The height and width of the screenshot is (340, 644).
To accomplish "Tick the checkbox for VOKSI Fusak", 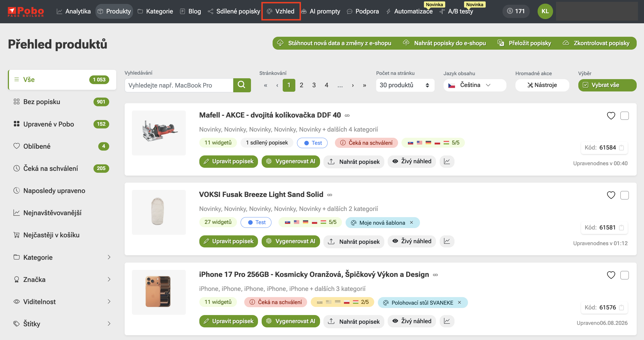I will 625,195.
